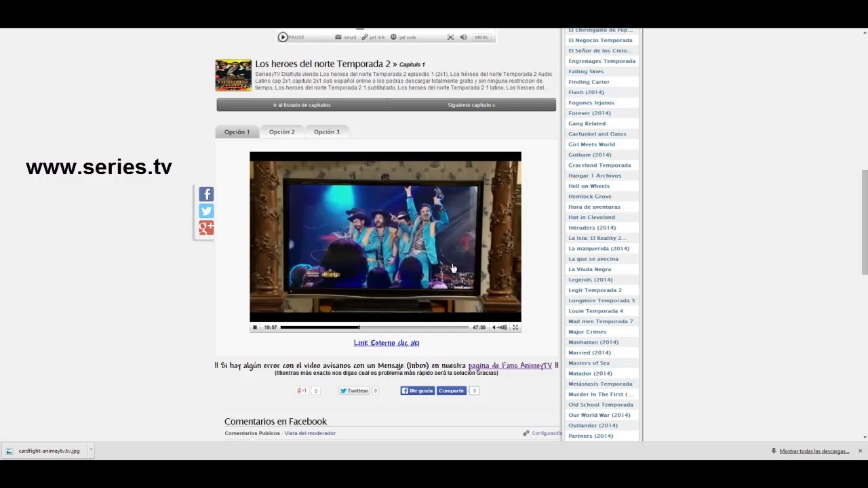Open Falling Skies in the series list
Image resolution: width=868 pixels, height=488 pixels.
586,72
